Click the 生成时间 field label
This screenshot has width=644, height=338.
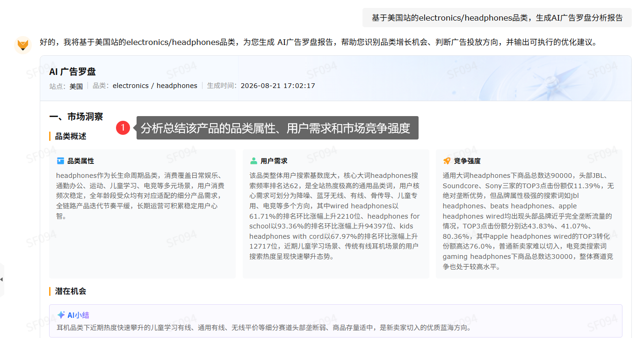click(222, 86)
